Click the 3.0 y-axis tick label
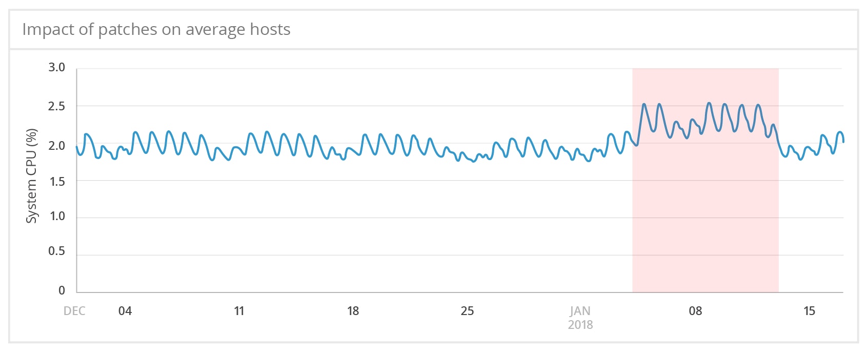 pos(57,68)
